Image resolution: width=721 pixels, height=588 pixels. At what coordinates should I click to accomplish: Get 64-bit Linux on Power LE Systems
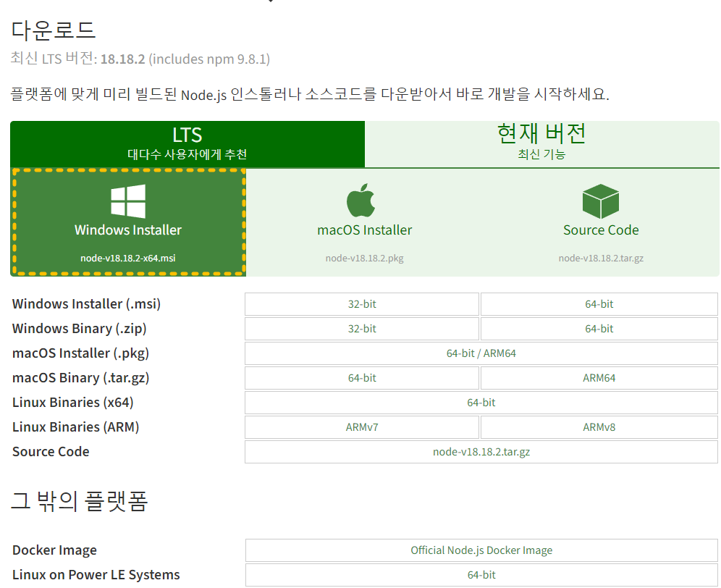click(x=481, y=575)
